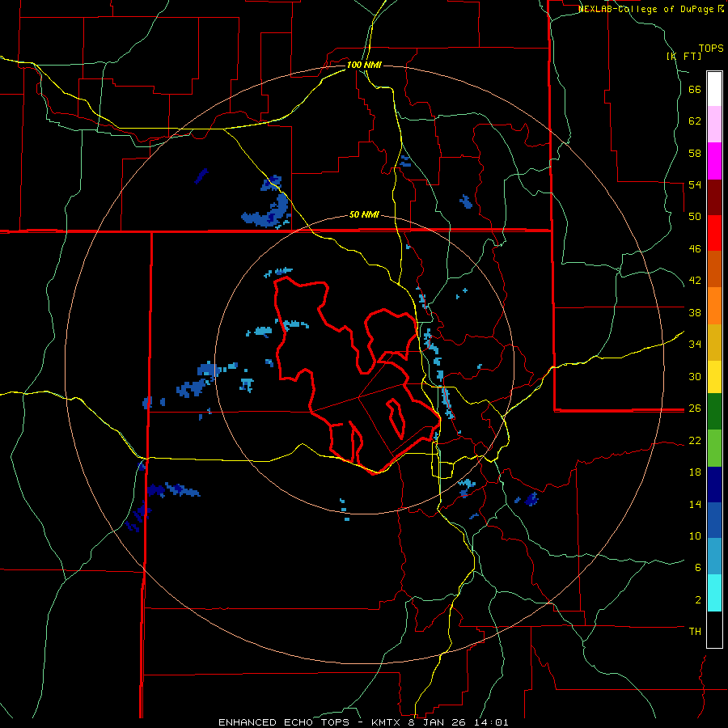Select the "38" legend value
Image resolution: width=728 pixels, height=728 pixels.
click(x=695, y=312)
